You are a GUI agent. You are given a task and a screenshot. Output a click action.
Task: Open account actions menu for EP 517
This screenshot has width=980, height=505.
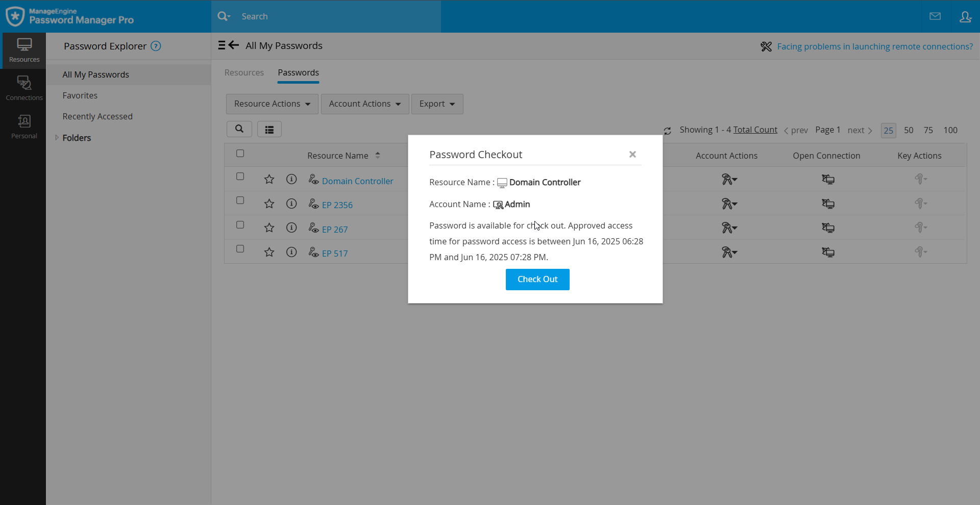729,252
